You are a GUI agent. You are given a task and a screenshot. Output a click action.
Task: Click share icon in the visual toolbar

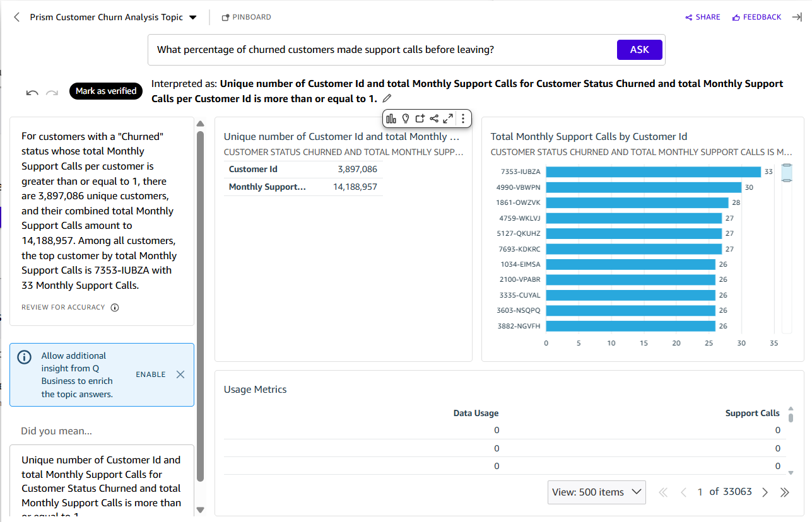(x=434, y=119)
